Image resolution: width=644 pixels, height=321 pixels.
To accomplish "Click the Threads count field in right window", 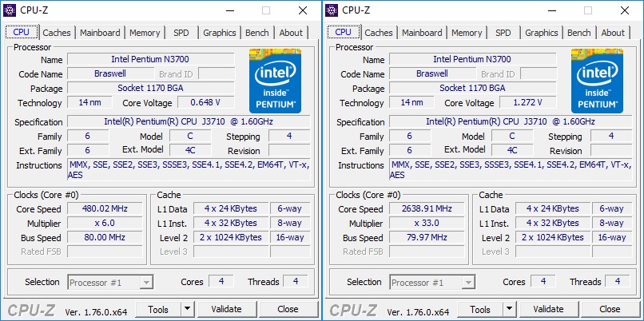I will (x=618, y=282).
